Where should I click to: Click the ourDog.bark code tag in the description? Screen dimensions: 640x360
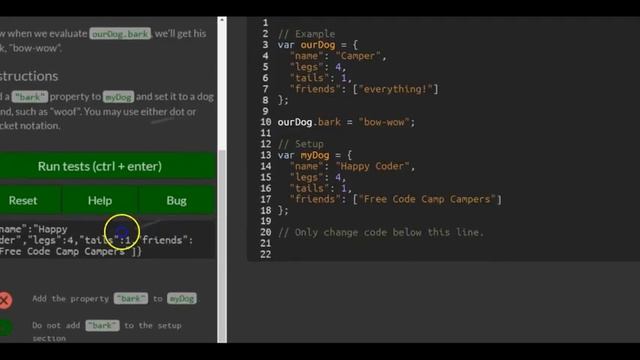[120, 33]
